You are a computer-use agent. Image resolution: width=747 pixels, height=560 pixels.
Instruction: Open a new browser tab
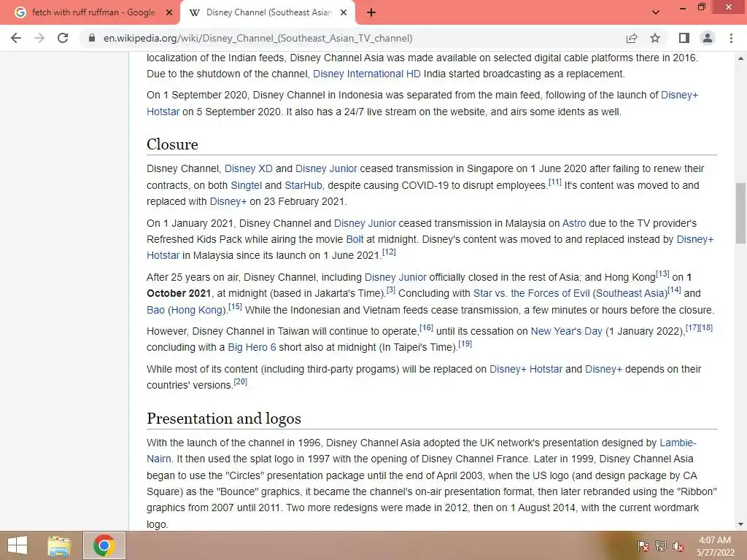[x=371, y=12]
